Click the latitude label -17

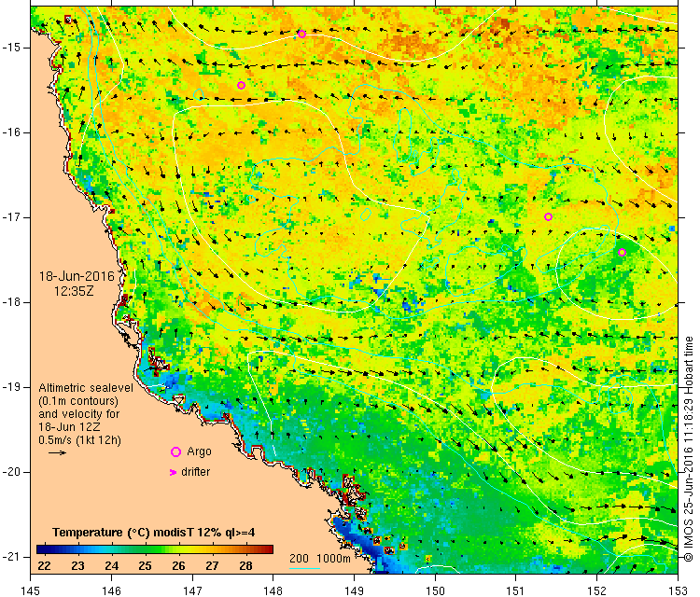(x=10, y=217)
